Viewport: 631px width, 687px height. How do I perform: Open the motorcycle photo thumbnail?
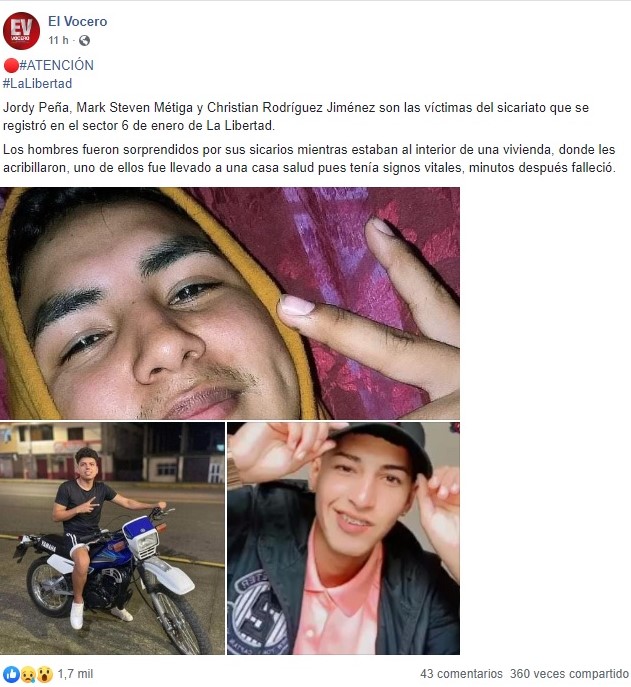(112, 538)
